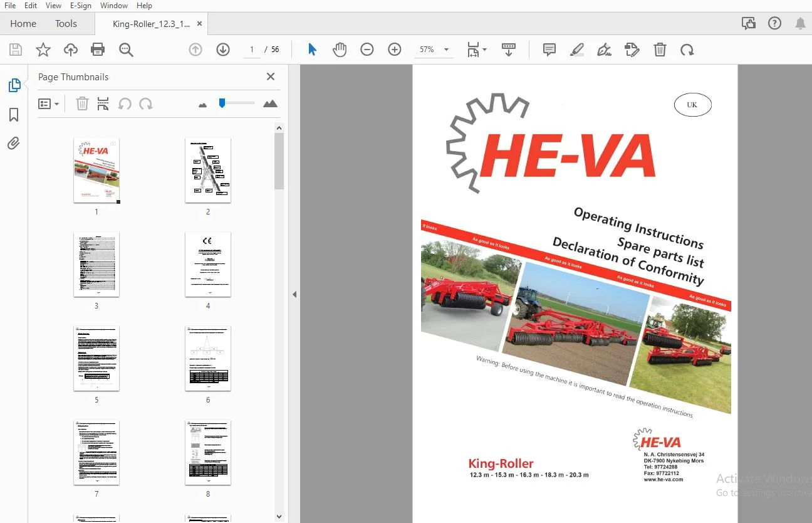
Task: Open the File menu
Action: point(10,6)
